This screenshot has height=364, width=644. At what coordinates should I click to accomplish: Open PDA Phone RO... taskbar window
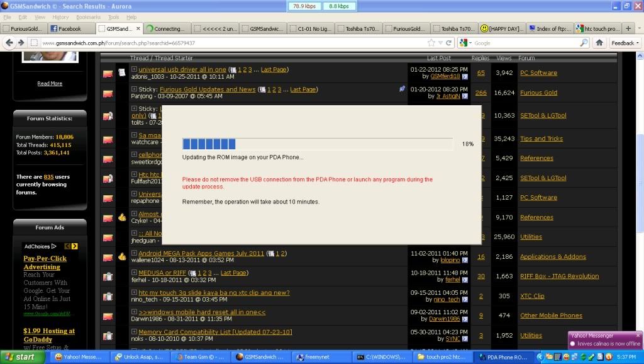[504, 357]
